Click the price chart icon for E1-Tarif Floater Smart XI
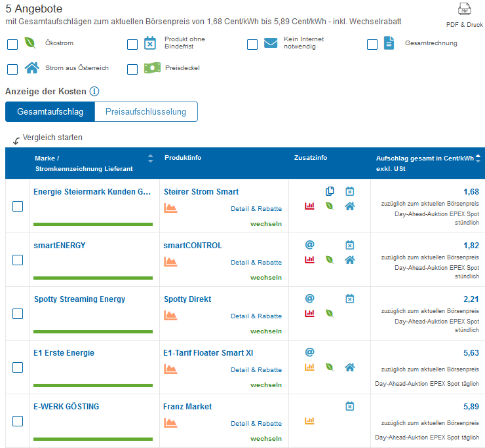Screen dimensions: 485x448 (x=170, y=369)
